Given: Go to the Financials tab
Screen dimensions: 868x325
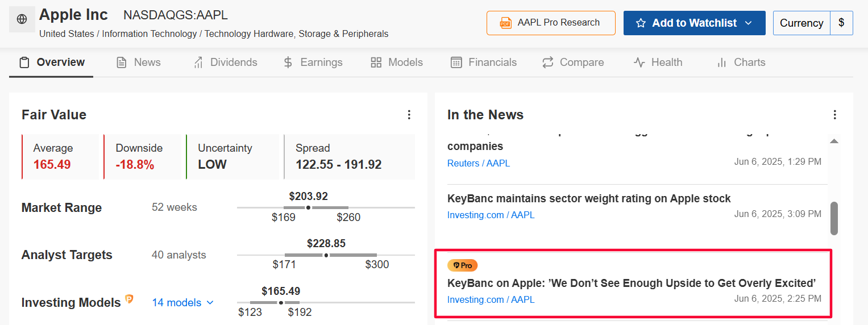Looking at the screenshot, I should coord(484,63).
